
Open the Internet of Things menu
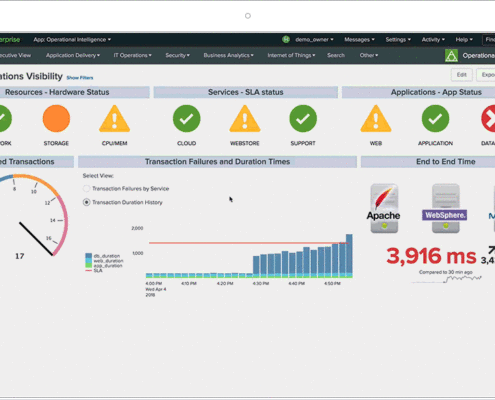291,55
